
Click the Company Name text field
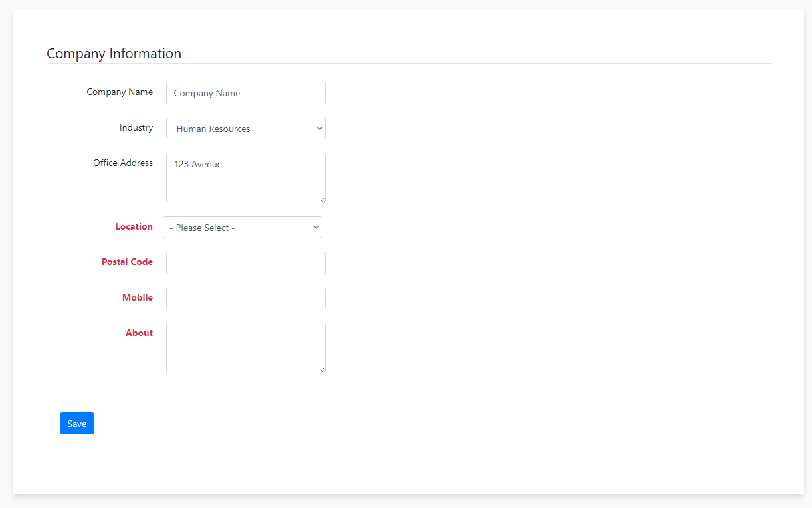[x=245, y=93]
